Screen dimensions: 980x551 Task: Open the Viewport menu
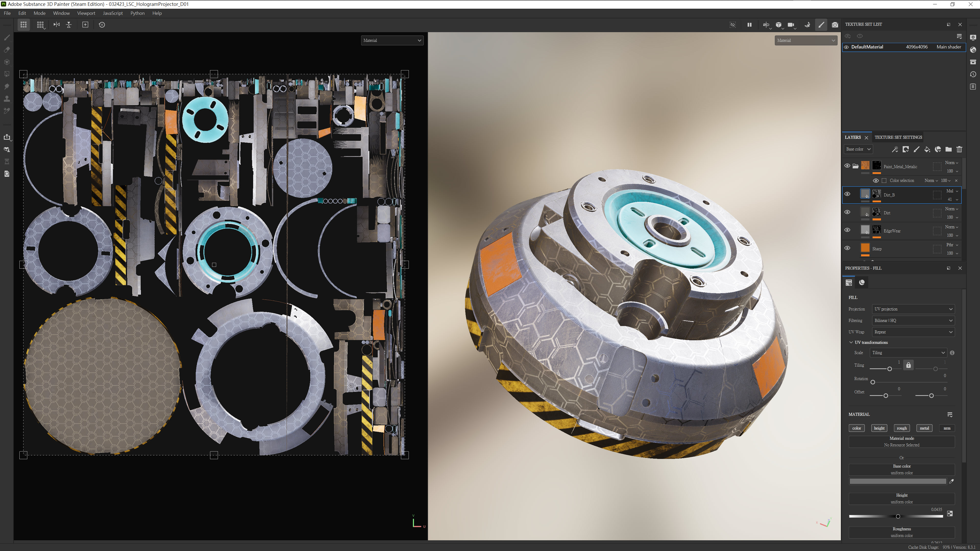coord(86,13)
